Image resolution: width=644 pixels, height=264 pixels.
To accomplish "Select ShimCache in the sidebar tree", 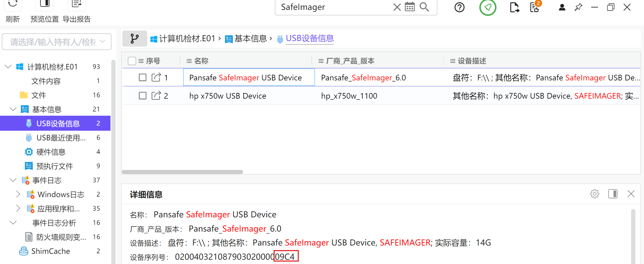I will (x=50, y=251).
